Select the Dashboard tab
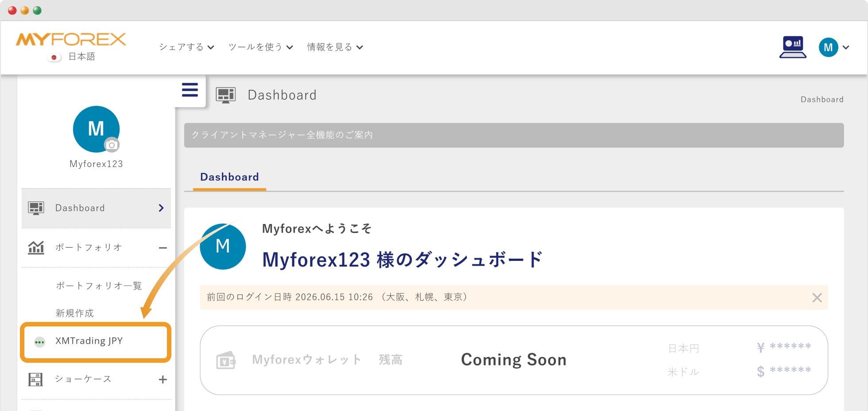 [229, 177]
